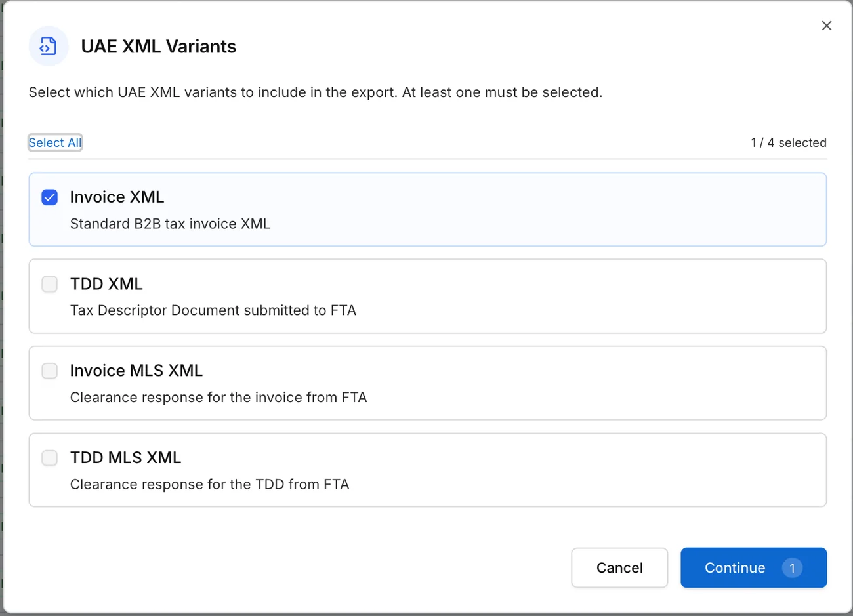Viewport: 853px width, 616px height.
Task: Tick the TDD MLS XML checkbox
Action: [50, 458]
